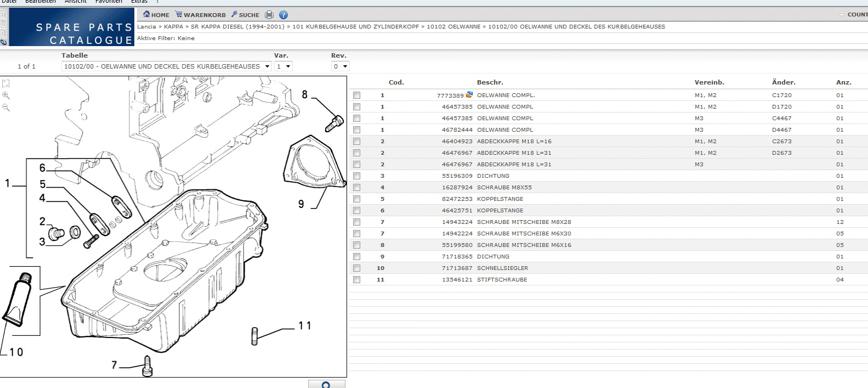Click part code 46425751
The height and width of the screenshot is (388, 868).
[x=457, y=211]
